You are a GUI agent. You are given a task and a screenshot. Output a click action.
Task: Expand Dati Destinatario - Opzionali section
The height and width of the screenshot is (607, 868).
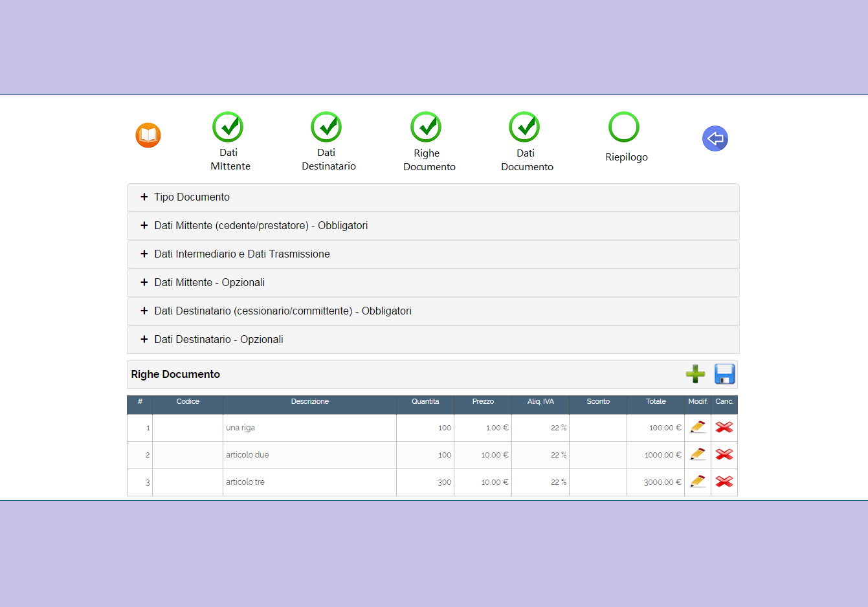[x=433, y=340]
